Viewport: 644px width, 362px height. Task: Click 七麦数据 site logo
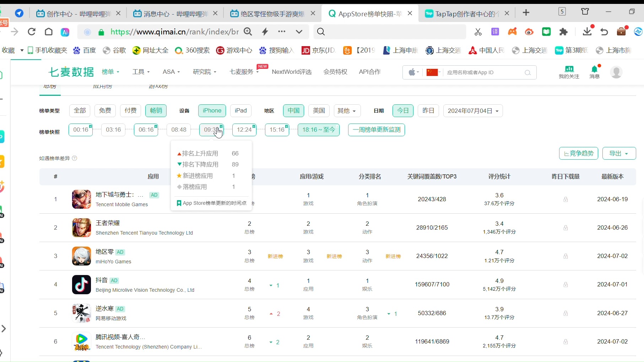click(x=71, y=72)
